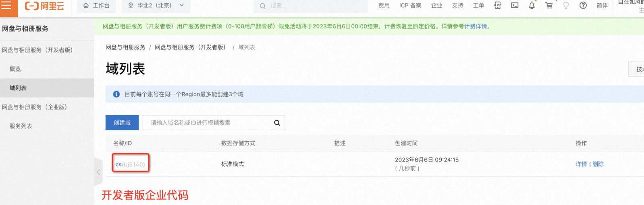This screenshot has width=644, height=205.
Task: Focus the top 搜索 search box
Action: pyautogui.click(x=311, y=6)
